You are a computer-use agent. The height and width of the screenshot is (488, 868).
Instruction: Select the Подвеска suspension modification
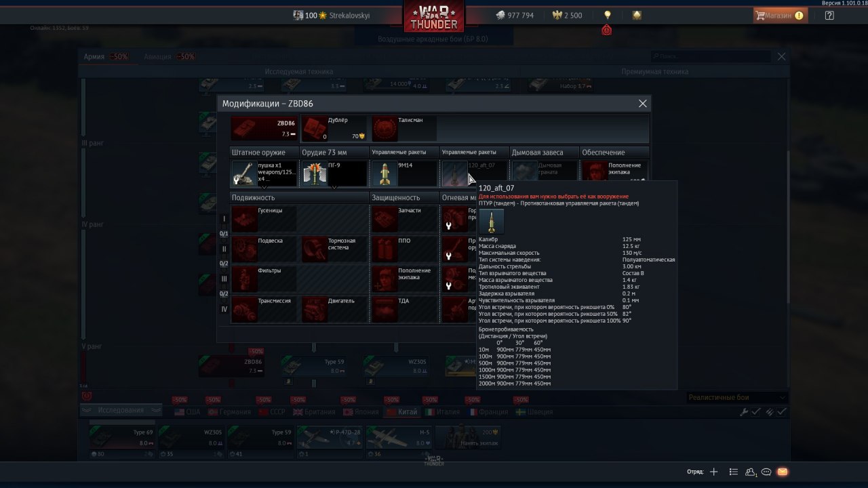click(x=264, y=249)
